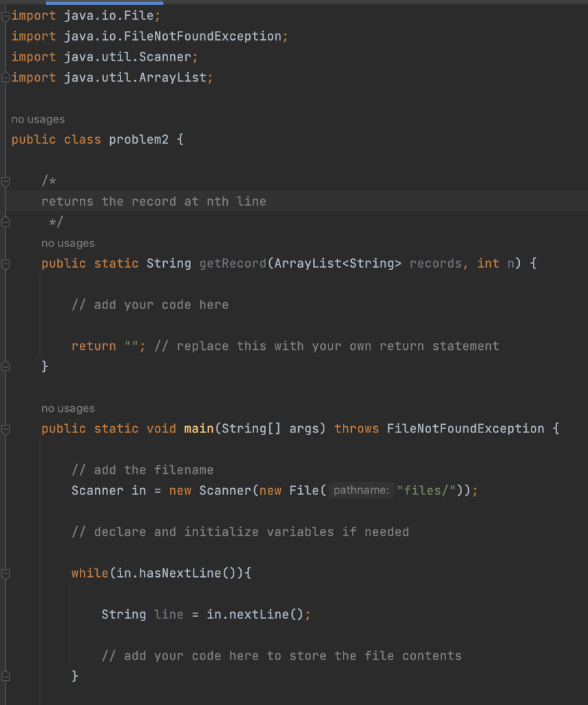Fold the block comment above getRecord
The image size is (588, 705).
(5, 180)
